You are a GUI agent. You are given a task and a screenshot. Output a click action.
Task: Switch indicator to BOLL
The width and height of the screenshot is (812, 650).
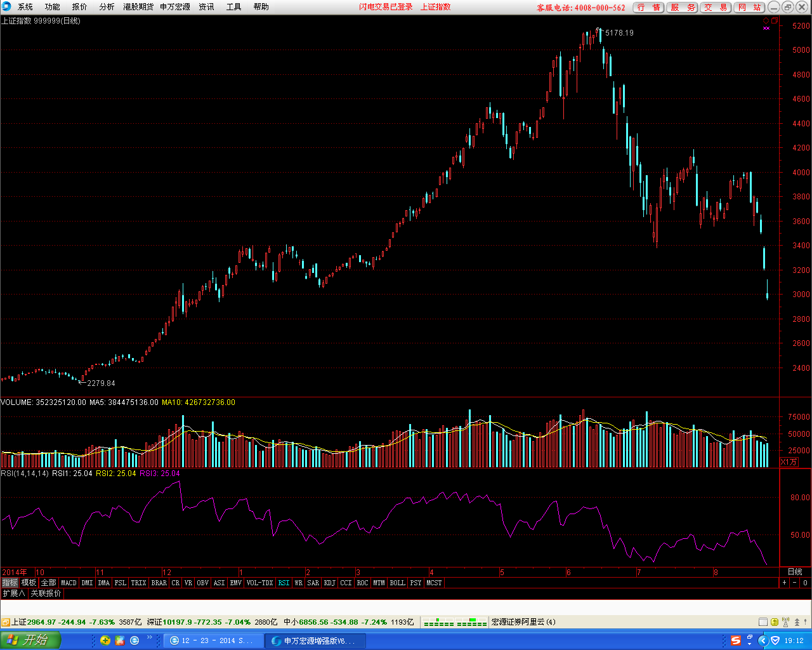(397, 583)
